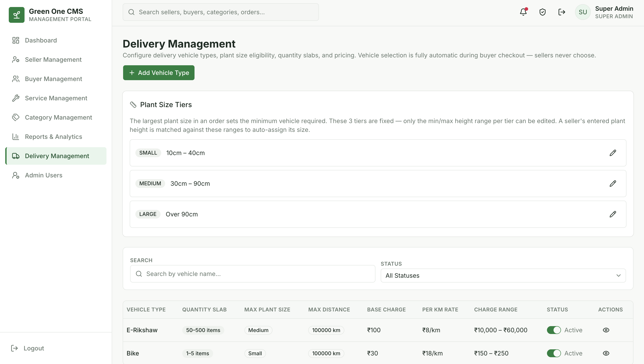644x364 pixels.
Task: Click the Bike vehicle name
Action: tap(133, 353)
